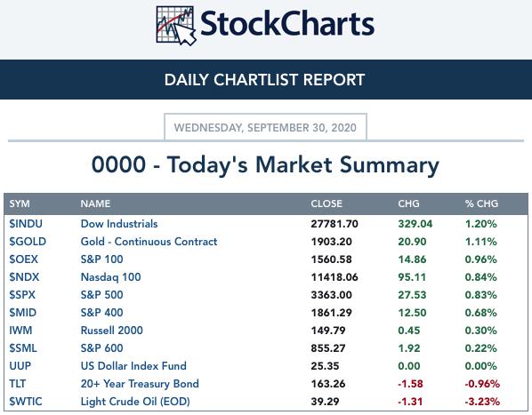Click the $SML symbol link

pos(23,348)
